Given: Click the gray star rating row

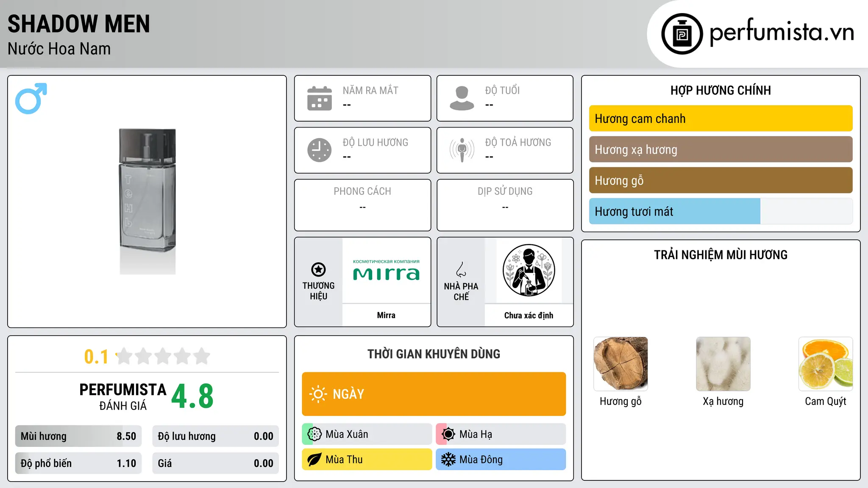Looking at the screenshot, I should pyautogui.click(x=163, y=356).
